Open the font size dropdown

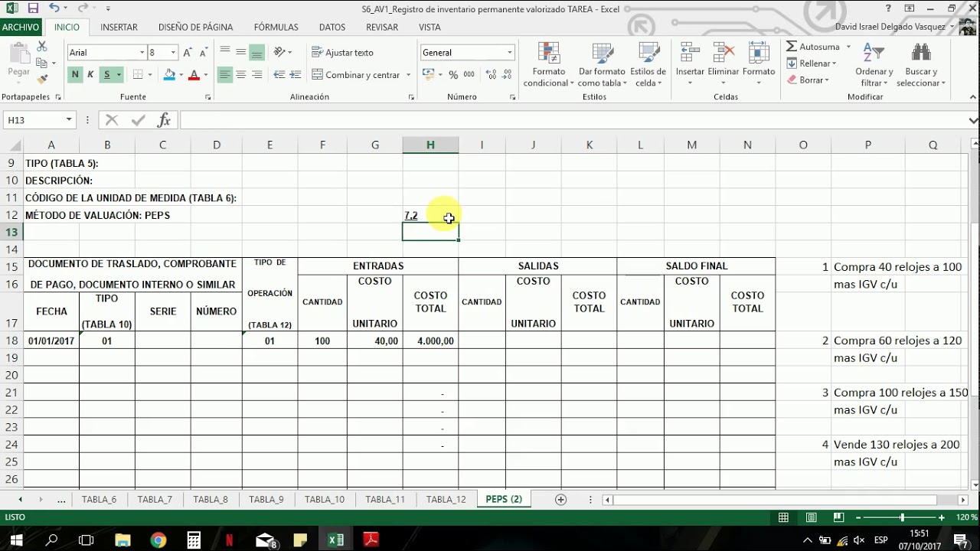pyautogui.click(x=174, y=52)
